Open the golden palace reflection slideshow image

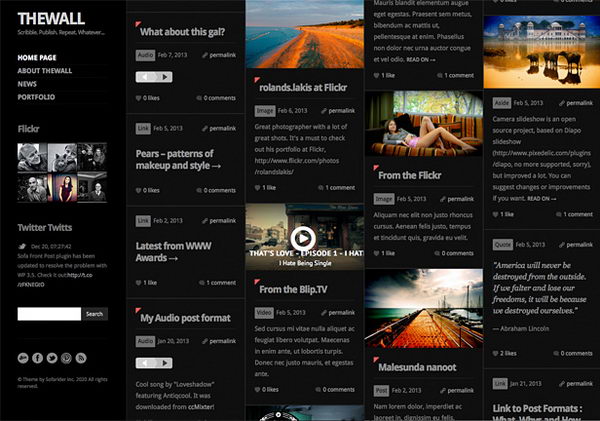pyautogui.click(x=542, y=52)
